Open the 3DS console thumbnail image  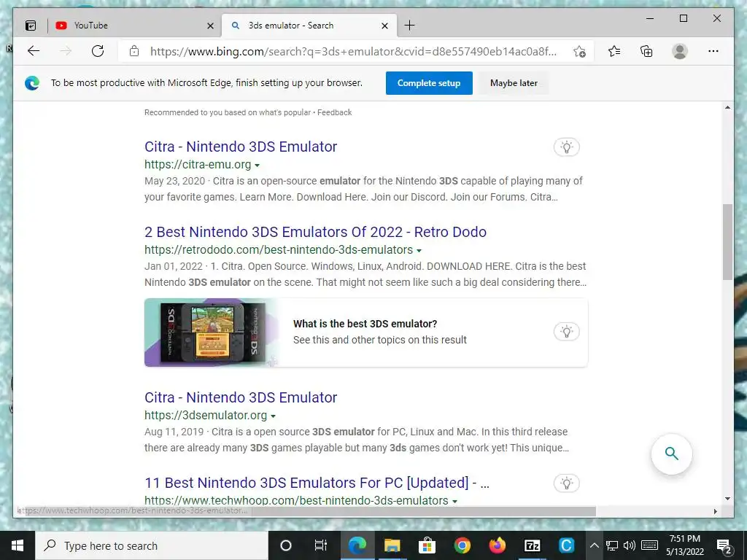tap(212, 332)
